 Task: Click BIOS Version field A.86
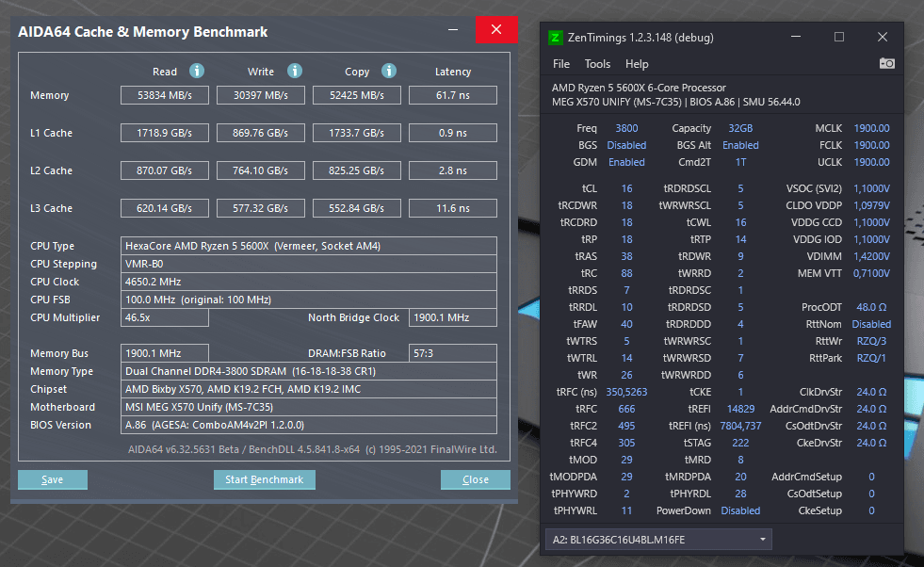point(309,425)
